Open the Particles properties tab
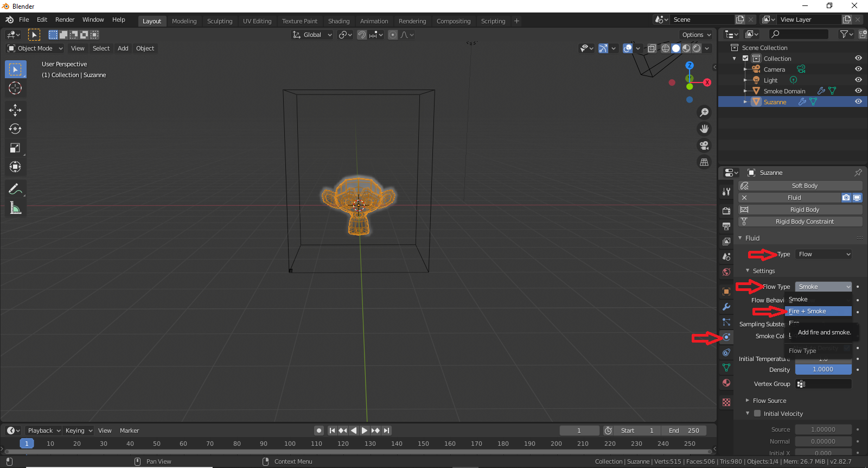Image resolution: width=868 pixels, height=468 pixels. click(x=726, y=322)
